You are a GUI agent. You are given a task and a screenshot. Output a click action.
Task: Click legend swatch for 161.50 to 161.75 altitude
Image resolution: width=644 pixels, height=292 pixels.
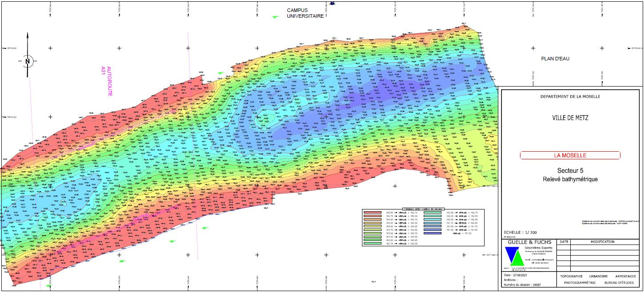point(433,226)
